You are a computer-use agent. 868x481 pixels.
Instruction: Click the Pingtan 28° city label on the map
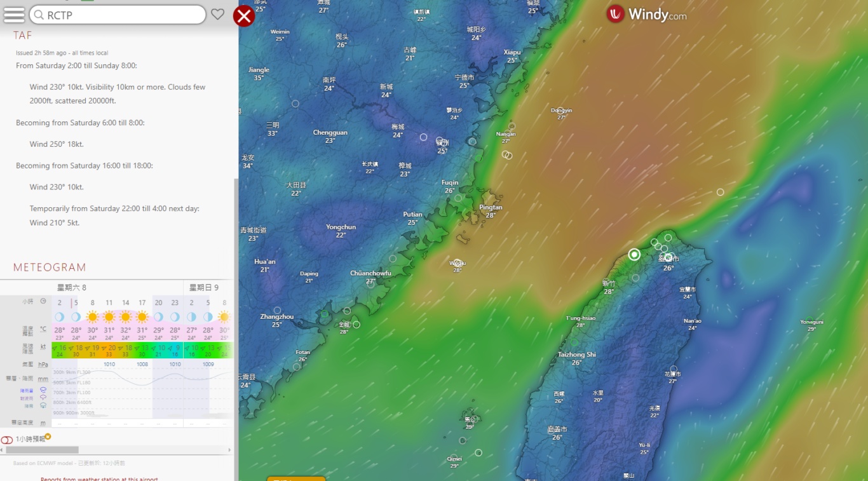[491, 211]
